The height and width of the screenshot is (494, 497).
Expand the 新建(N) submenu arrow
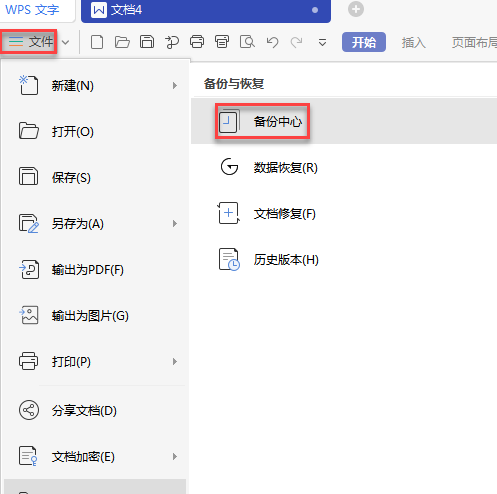pyautogui.click(x=175, y=86)
